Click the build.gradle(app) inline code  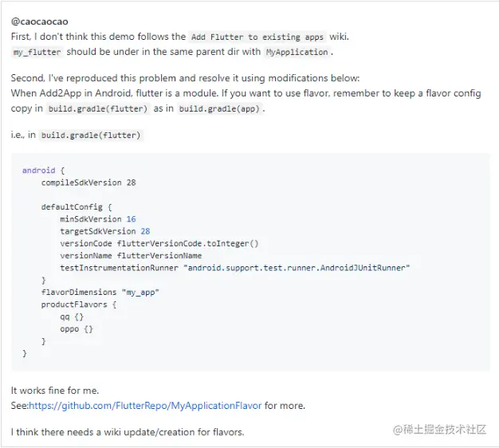pyautogui.click(x=219, y=108)
